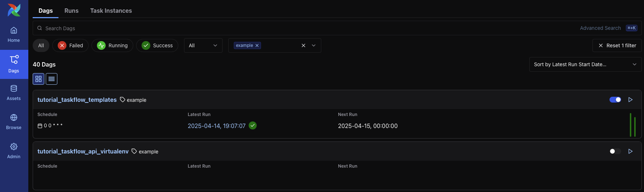Switch to card grid view

[38, 79]
